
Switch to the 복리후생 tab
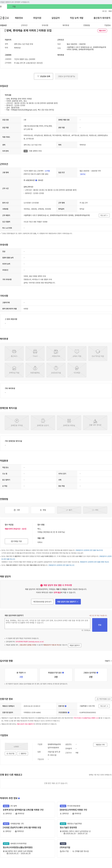(x=66, y=25)
